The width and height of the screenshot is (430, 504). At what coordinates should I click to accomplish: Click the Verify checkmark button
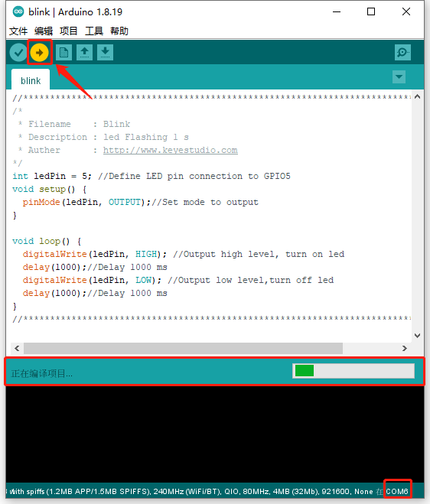(x=18, y=53)
